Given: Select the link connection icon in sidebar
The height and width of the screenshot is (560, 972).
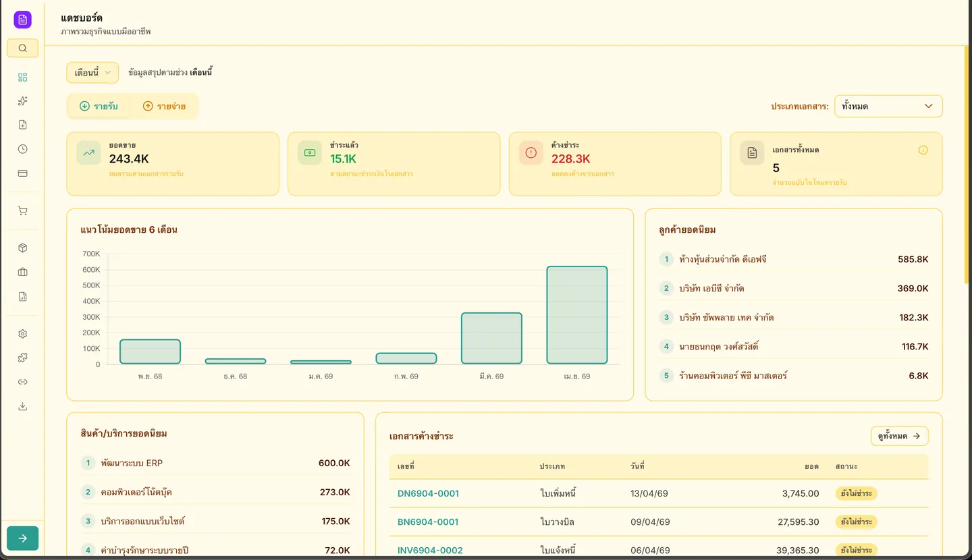Looking at the screenshot, I should (x=22, y=381).
